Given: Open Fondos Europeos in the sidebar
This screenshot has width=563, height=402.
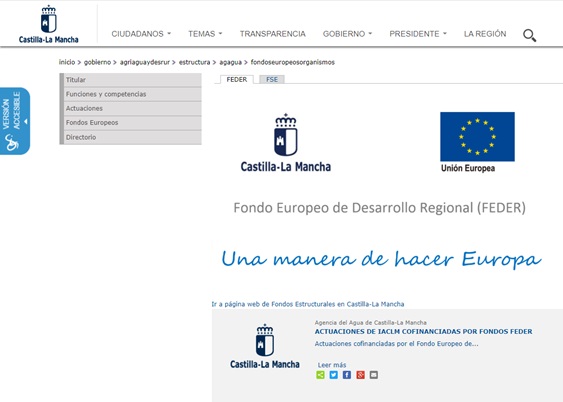Looking at the screenshot, I should tap(131, 123).
